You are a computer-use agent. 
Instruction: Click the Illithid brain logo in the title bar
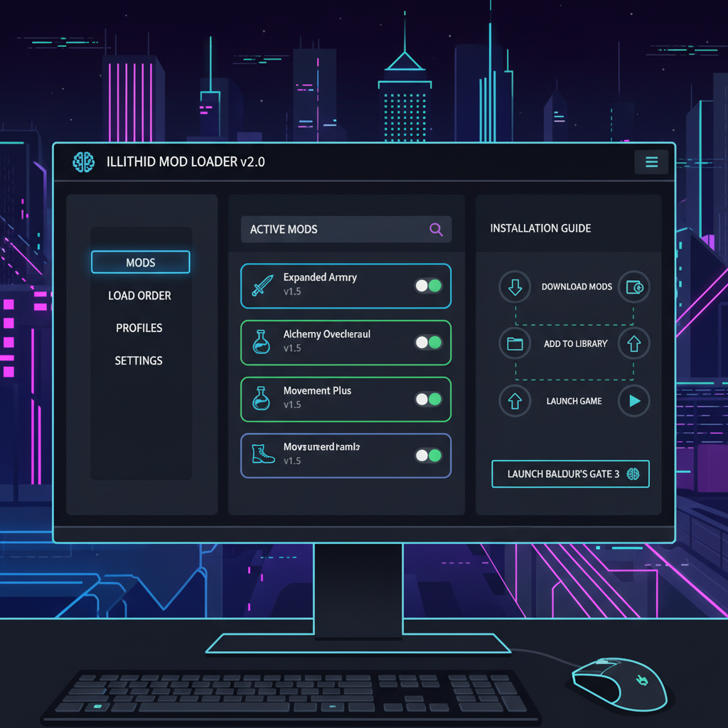point(83,161)
